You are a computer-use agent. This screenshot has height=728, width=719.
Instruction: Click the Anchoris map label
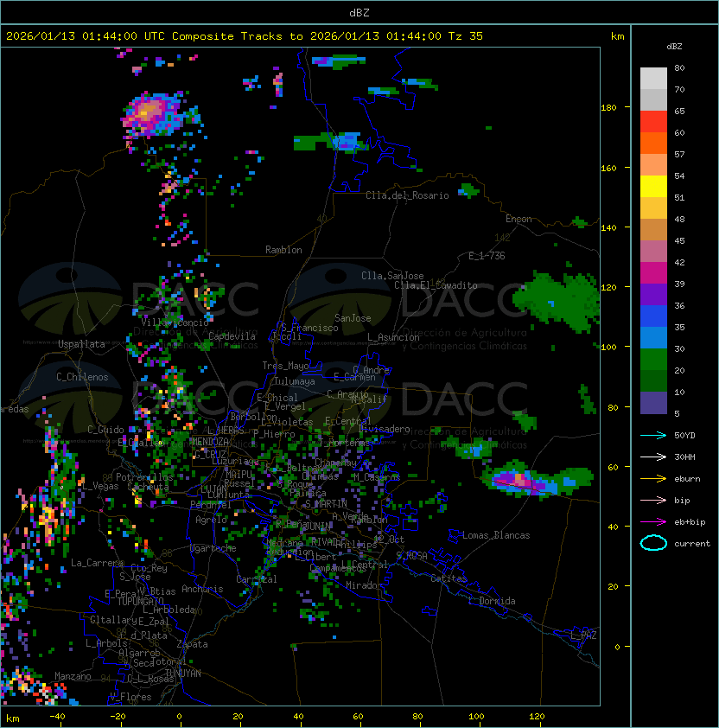click(x=202, y=589)
